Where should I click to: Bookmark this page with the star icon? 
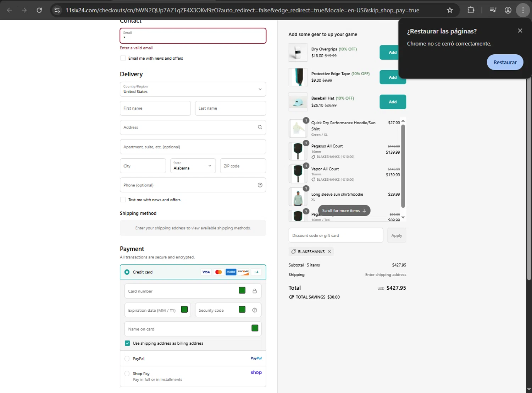tap(450, 10)
